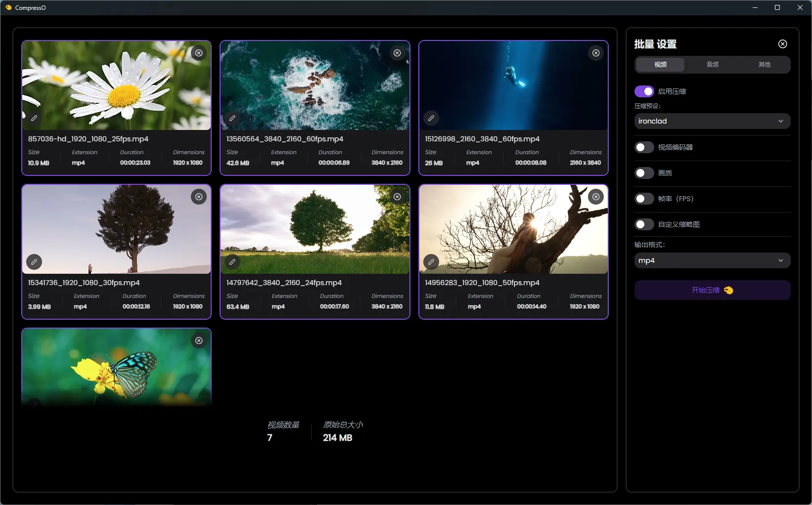
Task: Open the 压缩预设 ironclad dropdown
Action: [x=712, y=121]
